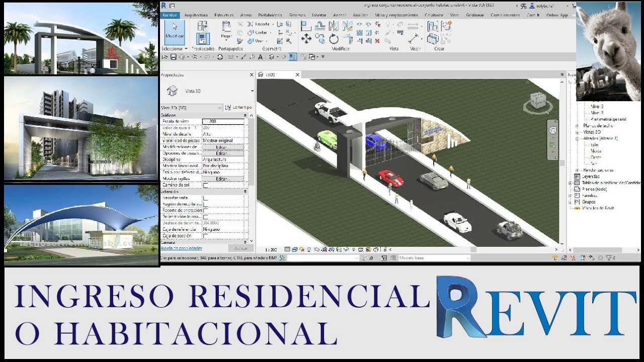The width and height of the screenshot is (644, 362).
Task: Collapse the Extensión section in Propiedades
Action: pyautogui.click(x=246, y=192)
